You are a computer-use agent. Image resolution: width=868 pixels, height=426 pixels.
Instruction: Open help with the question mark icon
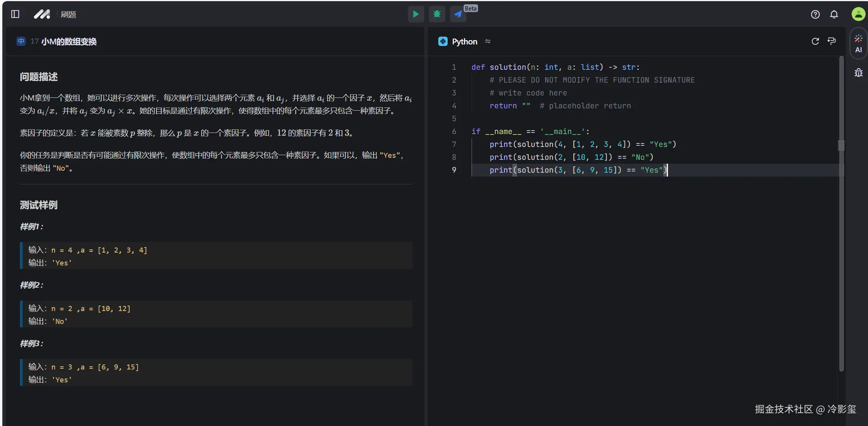pyautogui.click(x=815, y=14)
